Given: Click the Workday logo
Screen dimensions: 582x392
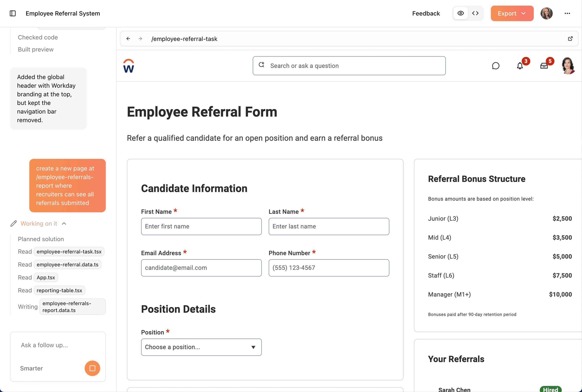Looking at the screenshot, I should click(x=128, y=66).
